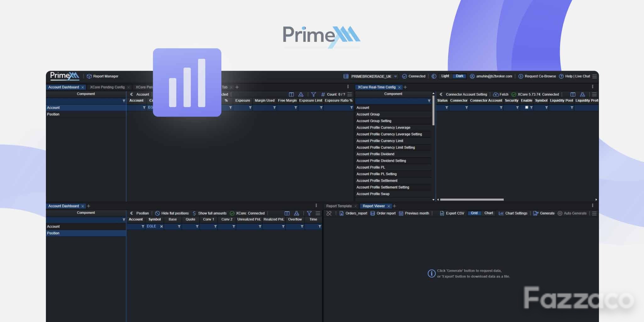The width and height of the screenshot is (644, 322).
Task: Select the Report Viewer tab
Action: pyautogui.click(x=374, y=206)
